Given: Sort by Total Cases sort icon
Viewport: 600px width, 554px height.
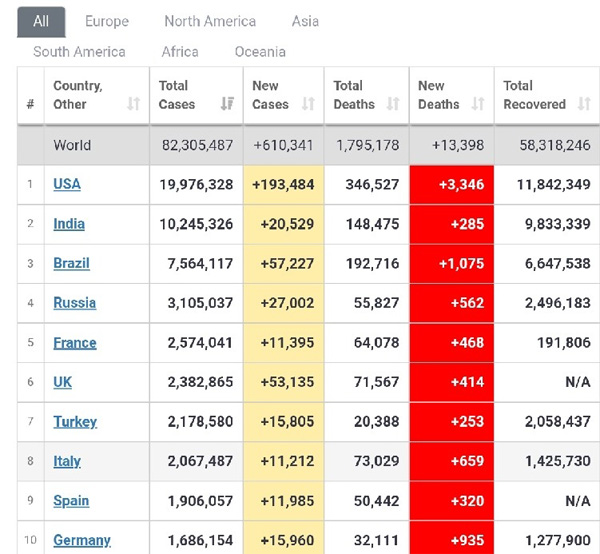Looking at the screenshot, I should (228, 104).
